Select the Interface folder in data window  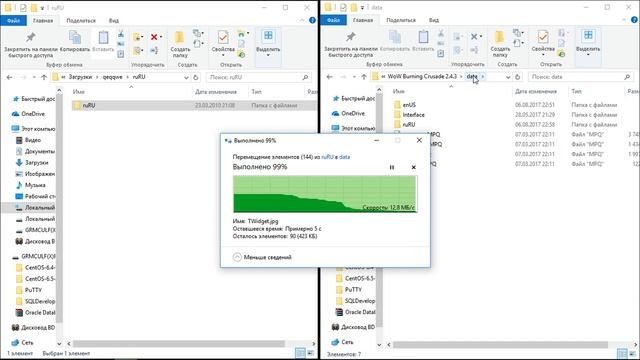click(x=413, y=115)
